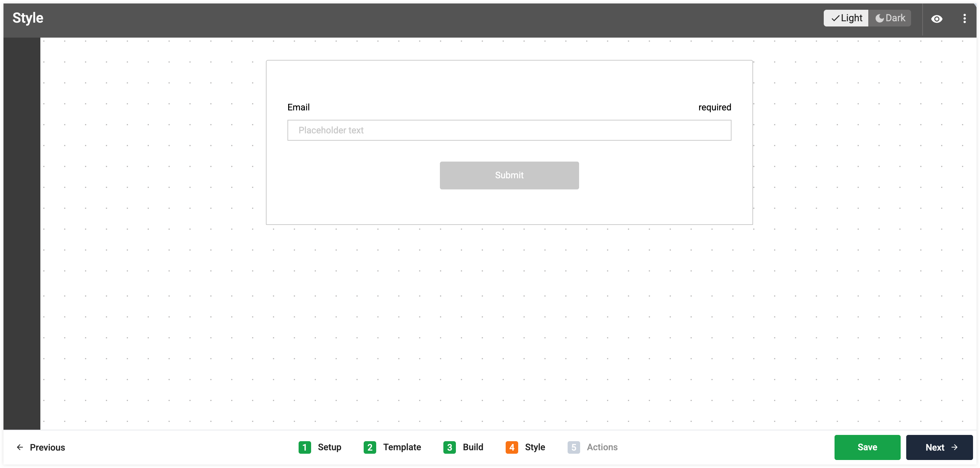This screenshot has height=468, width=980.
Task: Click the green number 1 badge
Action: [x=305, y=447]
